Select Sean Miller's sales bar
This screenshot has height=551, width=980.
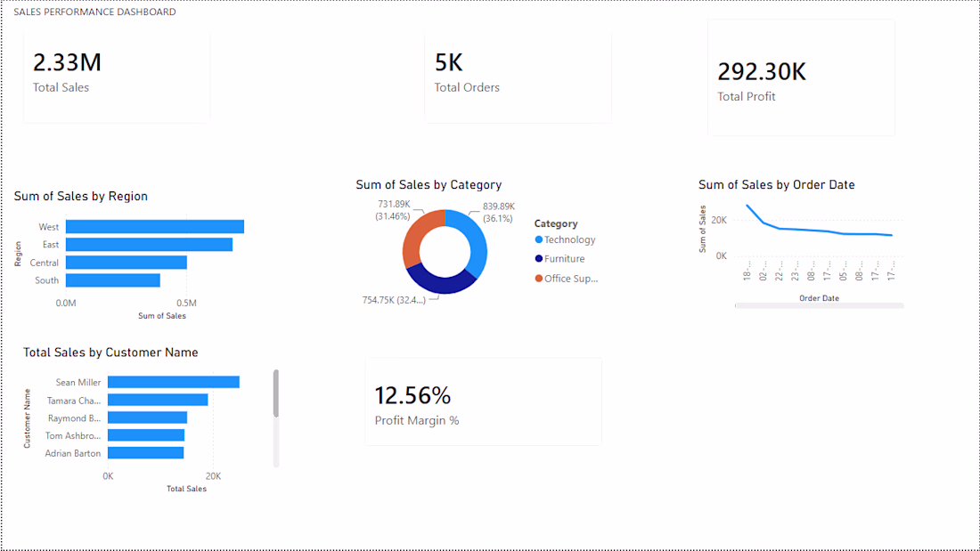click(174, 382)
